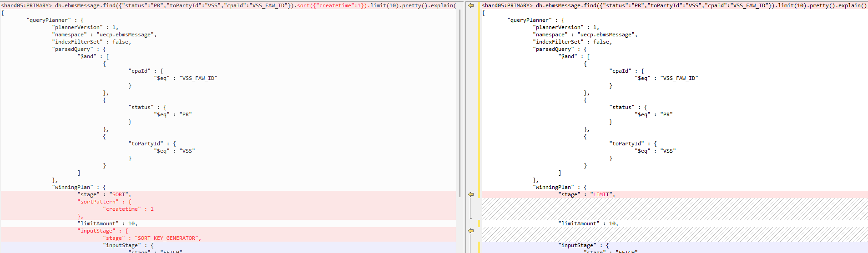The width and height of the screenshot is (868, 253).
Task: Click "$eq" : "VSS" in the left pane
Action: coord(174,151)
